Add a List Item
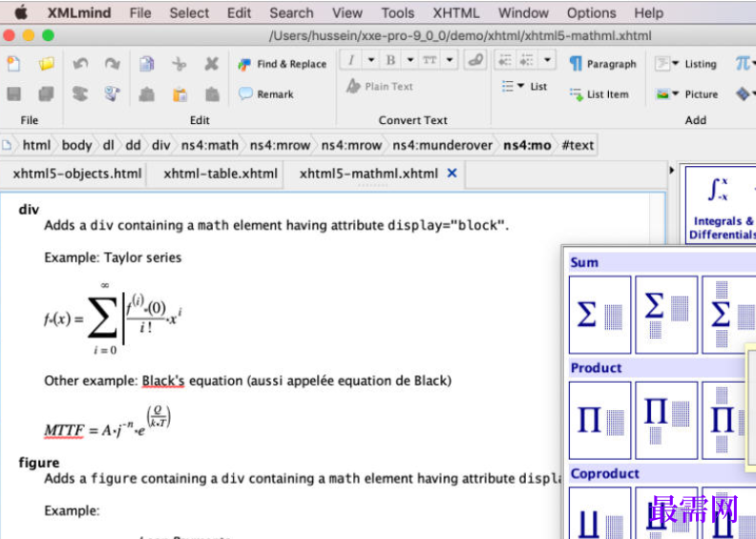The height and width of the screenshot is (539, 756). tap(599, 93)
